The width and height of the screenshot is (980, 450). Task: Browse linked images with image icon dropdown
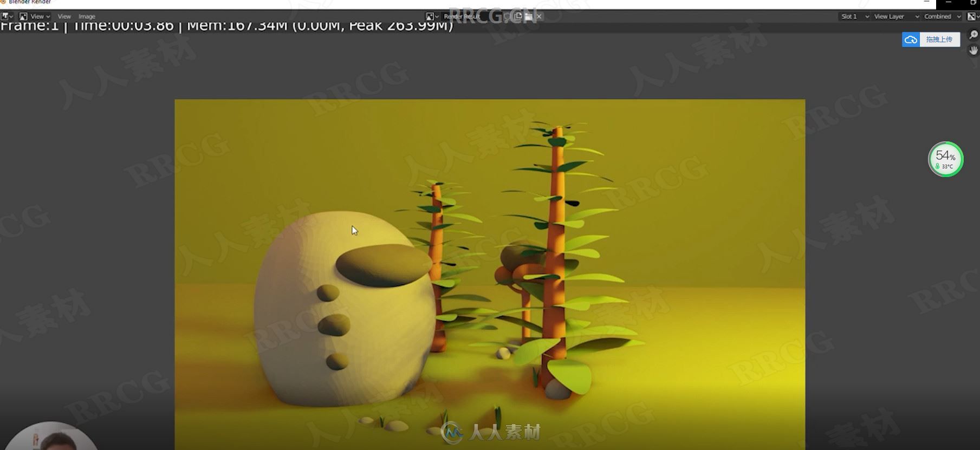pyautogui.click(x=432, y=16)
